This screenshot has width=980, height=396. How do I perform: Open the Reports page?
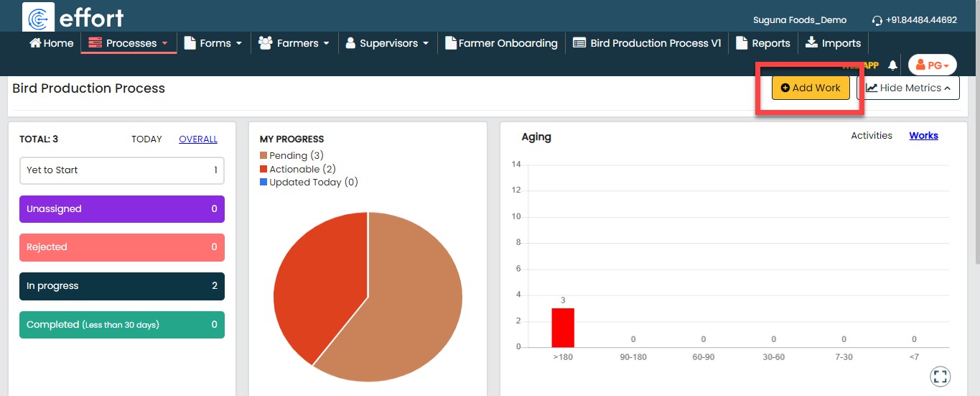pyautogui.click(x=763, y=43)
